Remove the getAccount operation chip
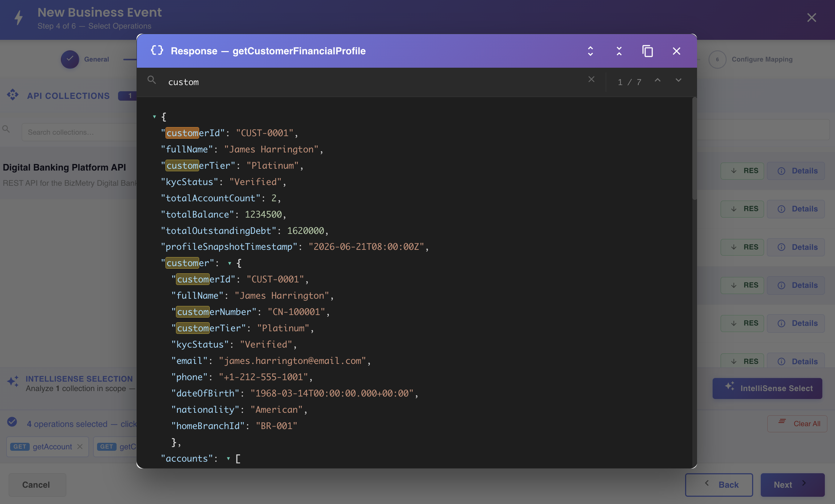Image resolution: width=835 pixels, height=504 pixels. tap(80, 447)
